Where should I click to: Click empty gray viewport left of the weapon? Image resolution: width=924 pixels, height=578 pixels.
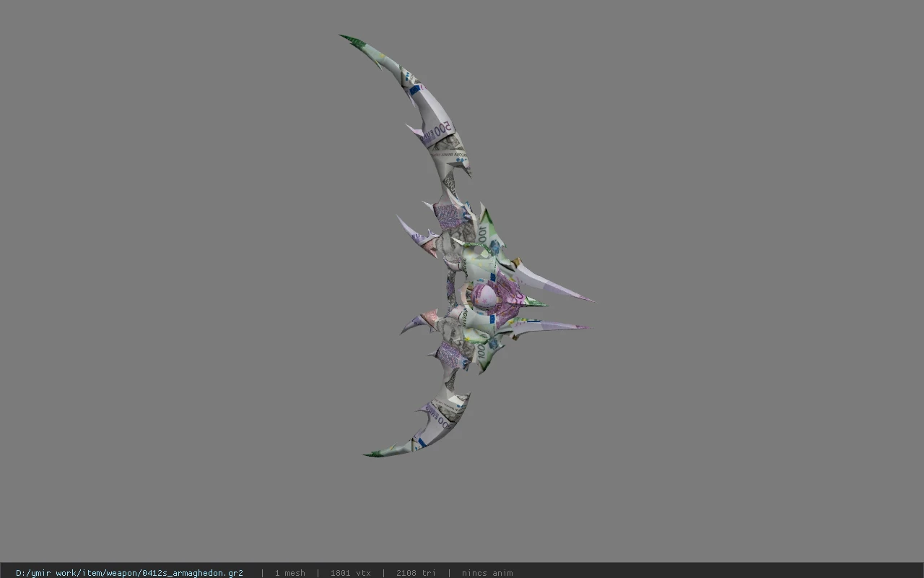point(180,289)
